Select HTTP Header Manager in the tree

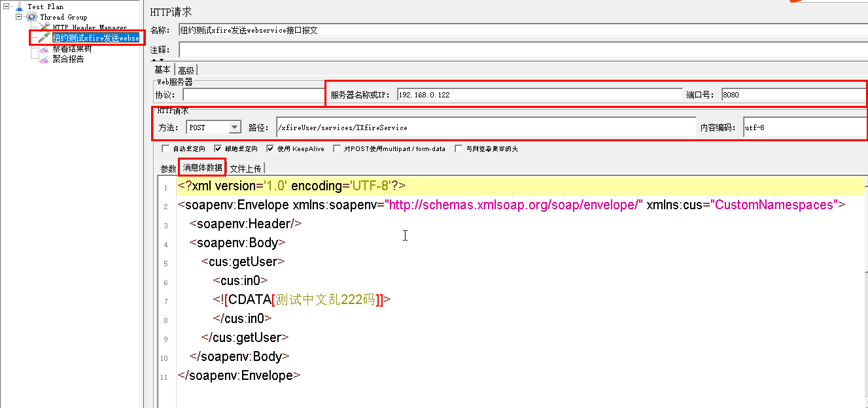(90, 27)
